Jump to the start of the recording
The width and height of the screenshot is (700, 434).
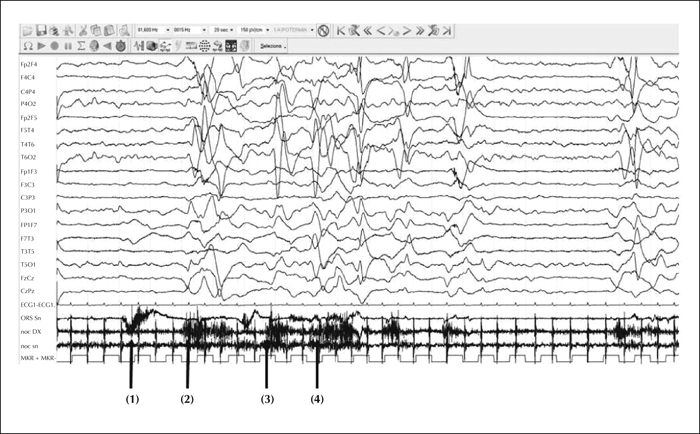(x=341, y=30)
